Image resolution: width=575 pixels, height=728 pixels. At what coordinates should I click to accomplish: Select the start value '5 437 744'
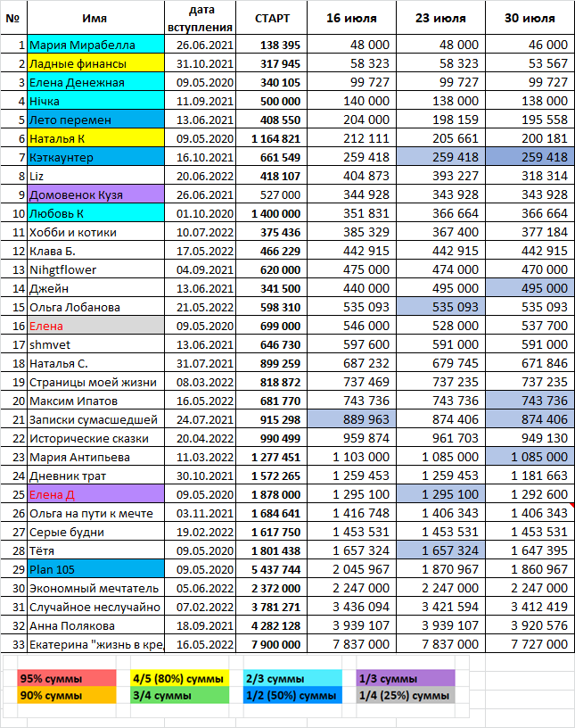(x=272, y=569)
